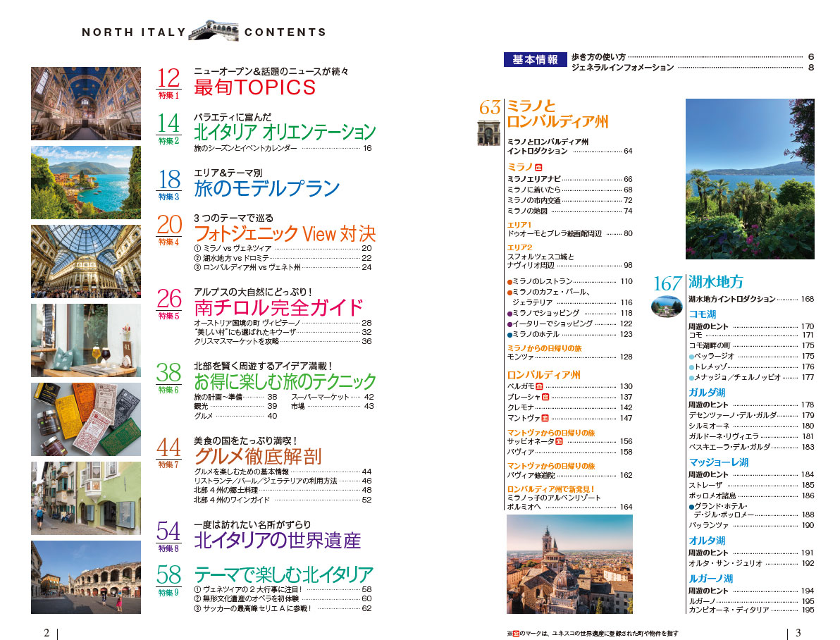
Task: Open the ミラノのレストラン entry
Action: [x=538, y=282]
